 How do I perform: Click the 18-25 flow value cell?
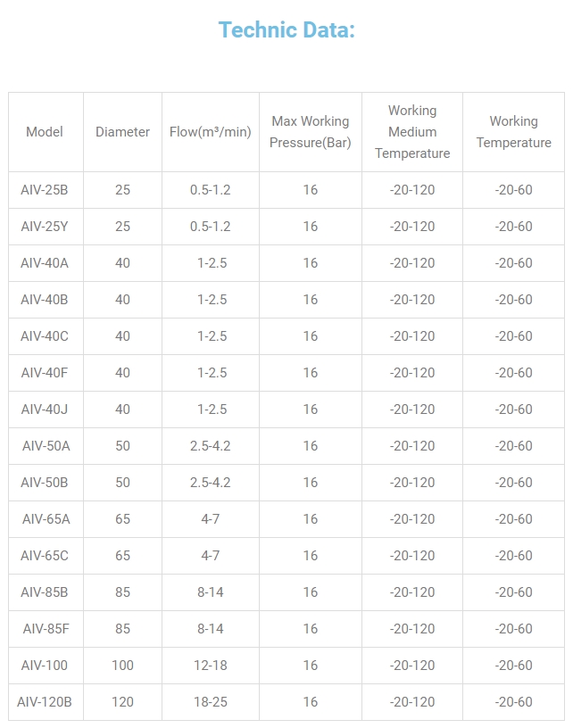click(x=211, y=702)
